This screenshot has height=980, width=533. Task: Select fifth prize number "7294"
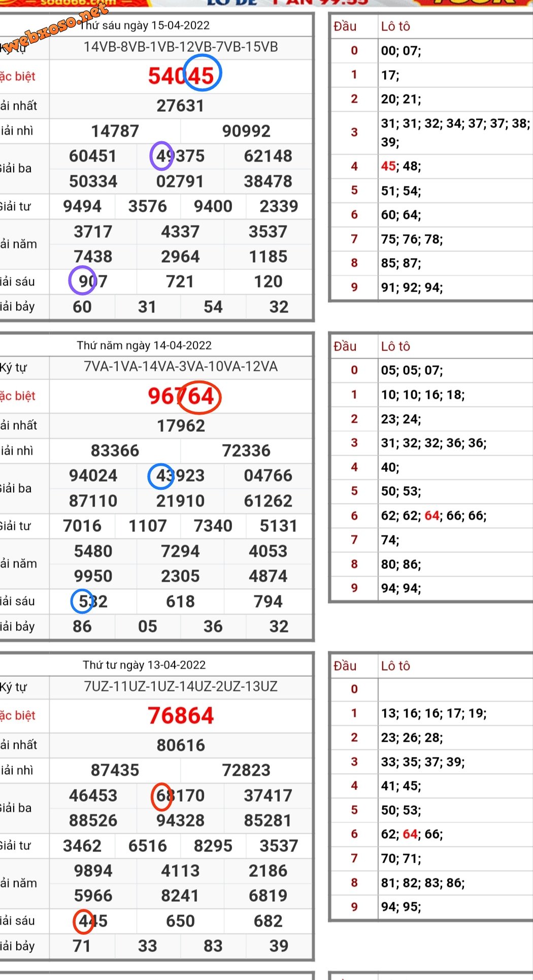click(x=180, y=551)
